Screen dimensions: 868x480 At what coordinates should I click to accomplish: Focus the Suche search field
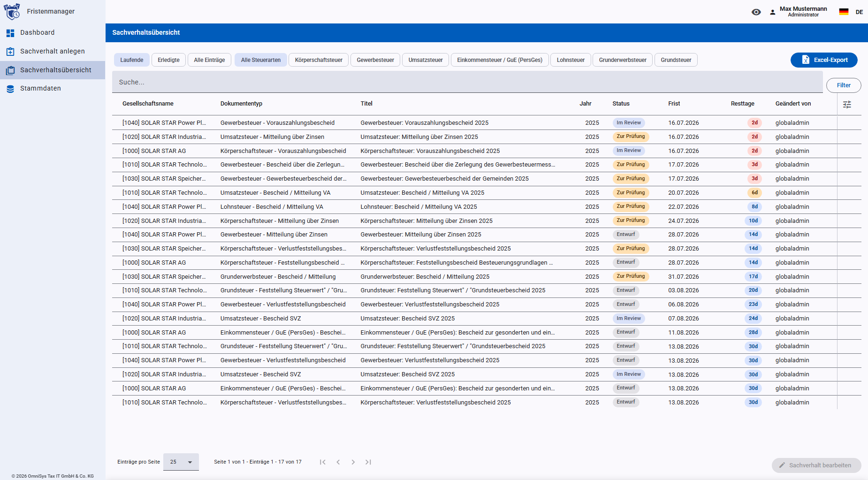pyautogui.click(x=467, y=82)
